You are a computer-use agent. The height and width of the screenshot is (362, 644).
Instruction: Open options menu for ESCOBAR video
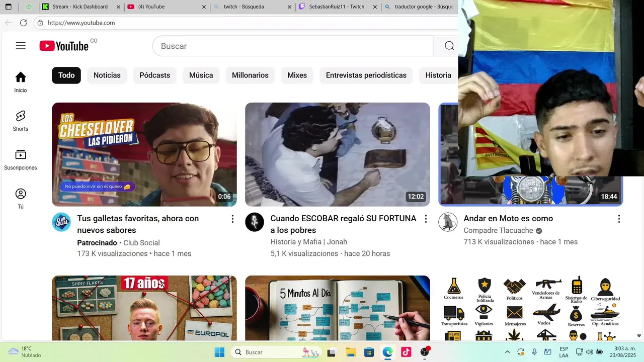coord(426,219)
